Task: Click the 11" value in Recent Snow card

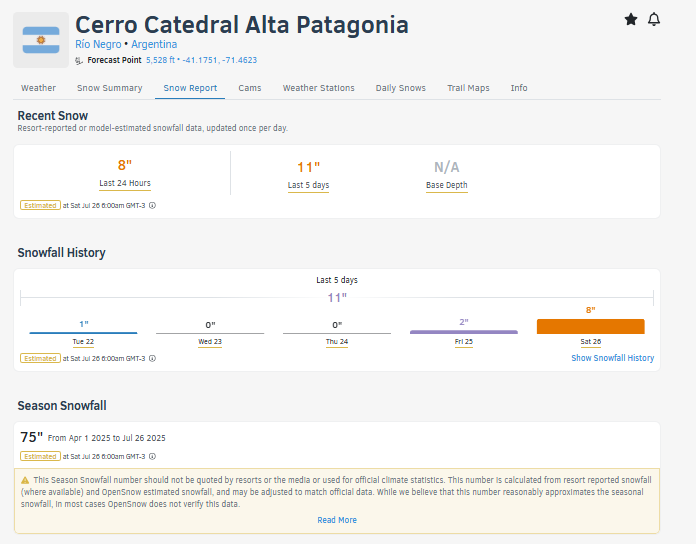Action: click(x=308, y=167)
